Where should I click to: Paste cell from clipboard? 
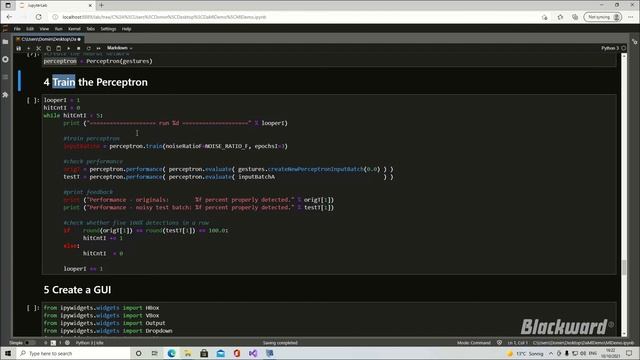pos(58,48)
